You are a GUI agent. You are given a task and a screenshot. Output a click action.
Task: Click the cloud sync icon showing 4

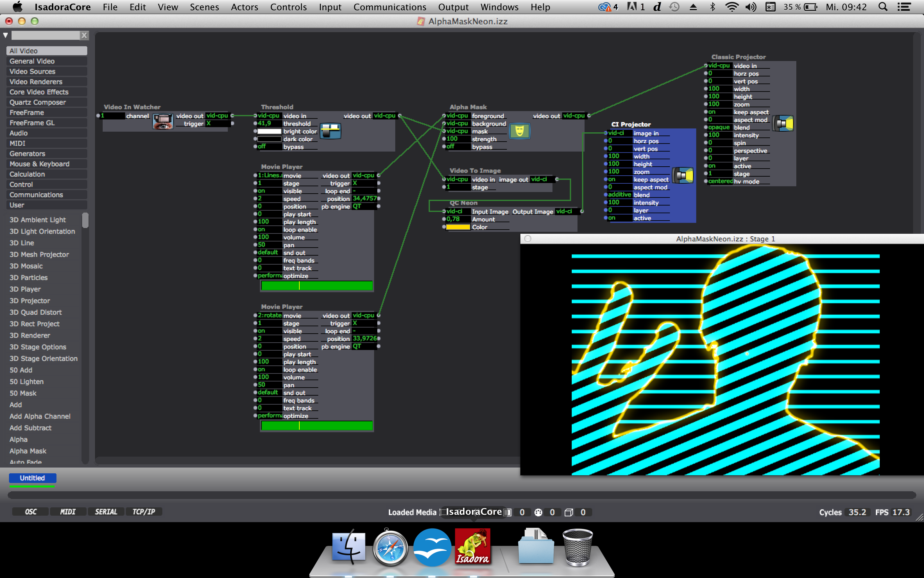(x=608, y=7)
